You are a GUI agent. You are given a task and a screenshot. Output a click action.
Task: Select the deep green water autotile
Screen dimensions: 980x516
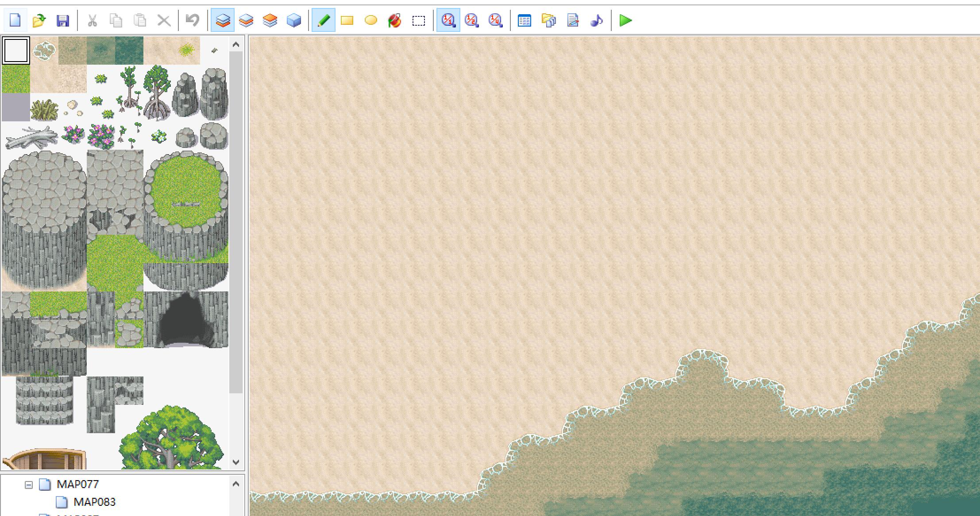pos(129,50)
